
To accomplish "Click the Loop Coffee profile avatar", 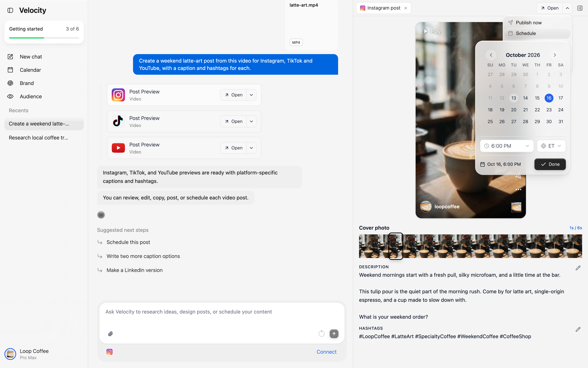I will point(10,354).
